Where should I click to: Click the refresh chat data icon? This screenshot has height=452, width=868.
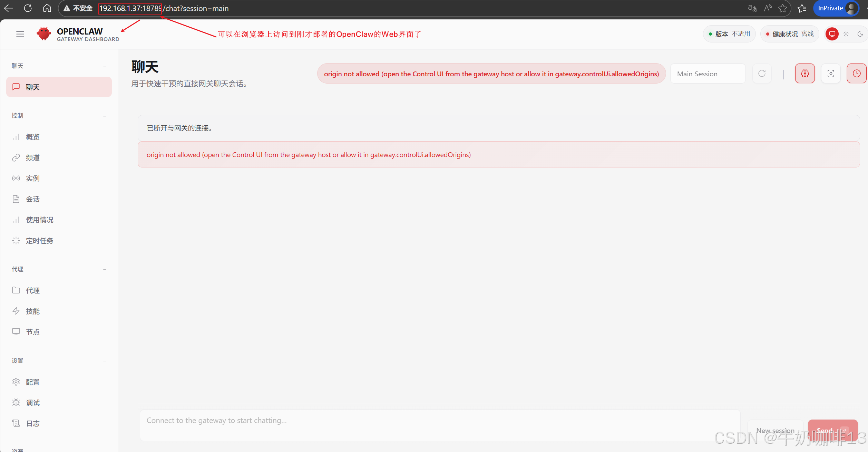click(762, 74)
